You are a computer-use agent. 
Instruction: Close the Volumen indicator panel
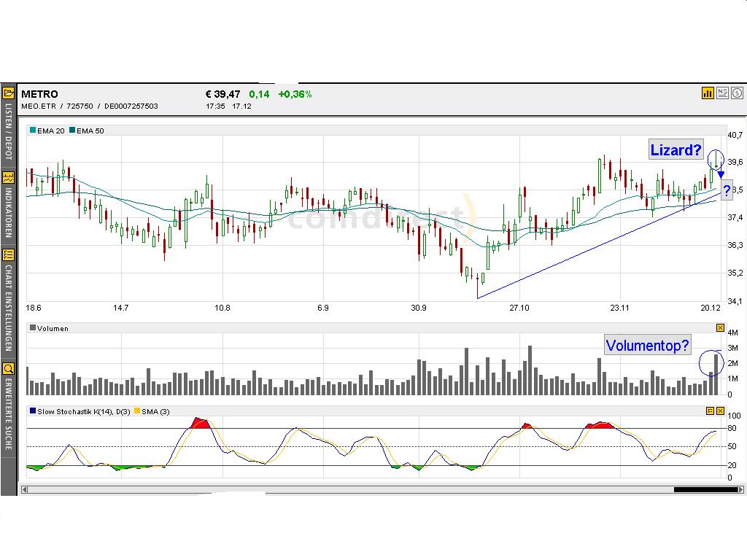point(720,327)
